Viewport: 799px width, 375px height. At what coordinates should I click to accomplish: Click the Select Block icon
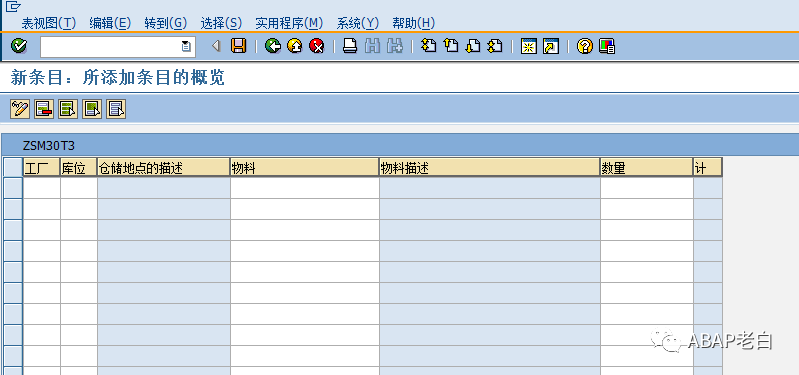[92, 109]
